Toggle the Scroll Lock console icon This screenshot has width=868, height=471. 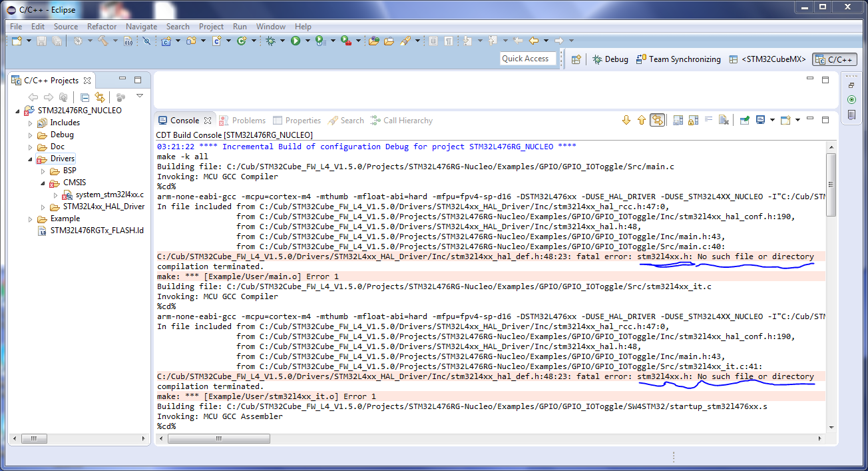pos(692,121)
